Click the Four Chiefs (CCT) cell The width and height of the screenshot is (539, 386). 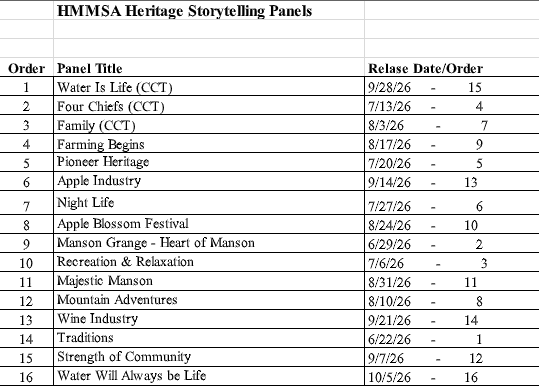[x=209, y=106]
